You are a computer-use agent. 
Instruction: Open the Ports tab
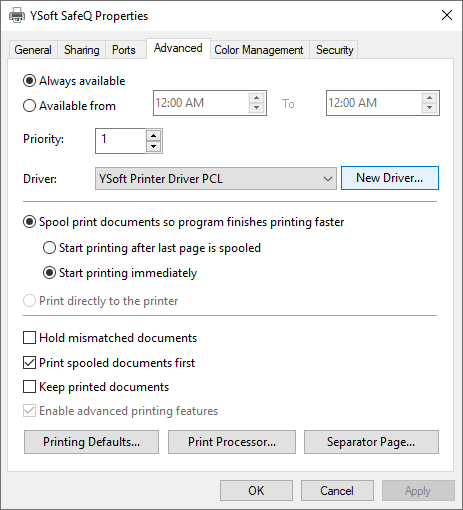[124, 50]
